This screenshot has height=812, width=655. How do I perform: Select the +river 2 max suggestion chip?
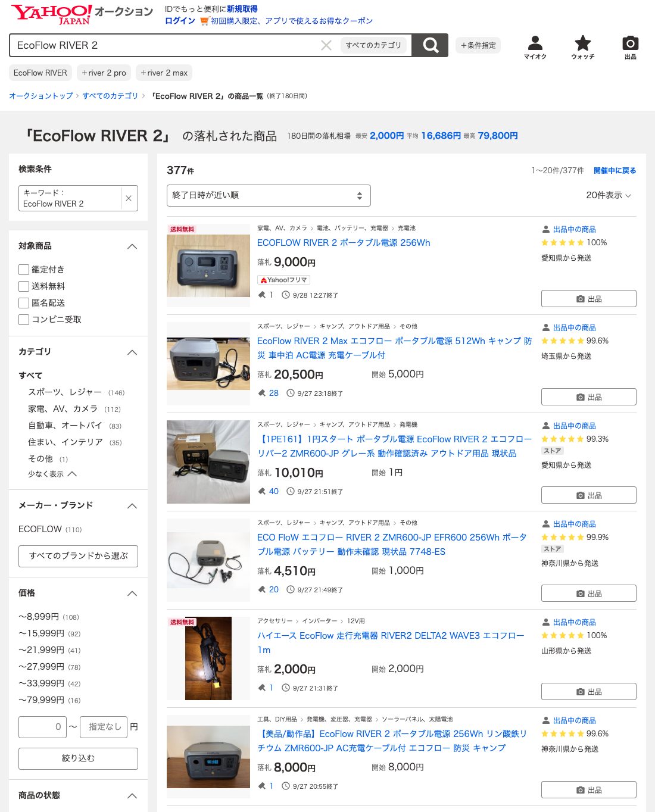point(164,73)
